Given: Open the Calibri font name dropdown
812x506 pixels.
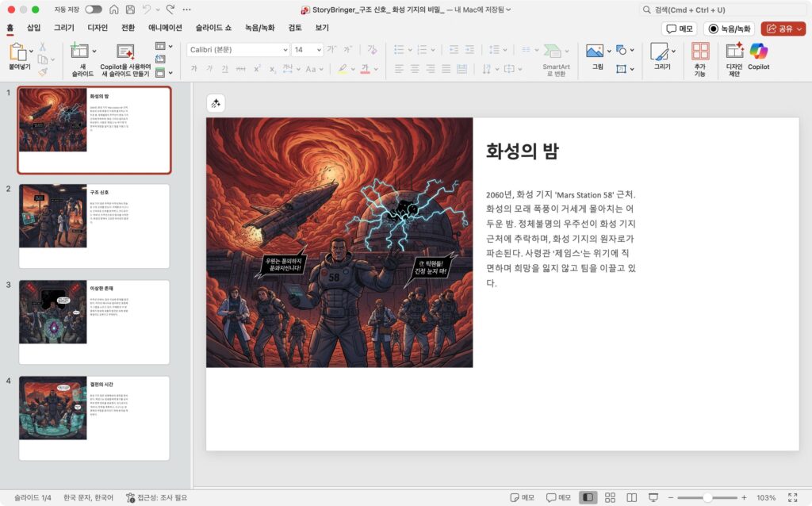Looking at the screenshot, I should [x=285, y=49].
